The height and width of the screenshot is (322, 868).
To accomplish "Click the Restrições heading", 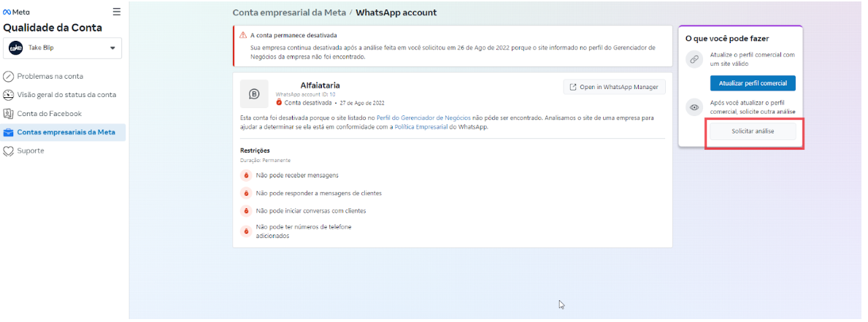I will point(256,150).
